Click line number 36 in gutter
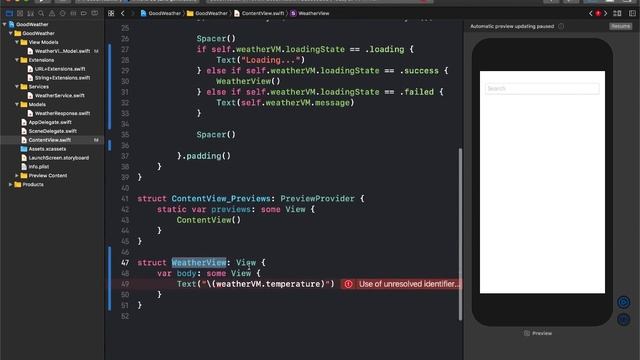 pyautogui.click(x=124, y=146)
